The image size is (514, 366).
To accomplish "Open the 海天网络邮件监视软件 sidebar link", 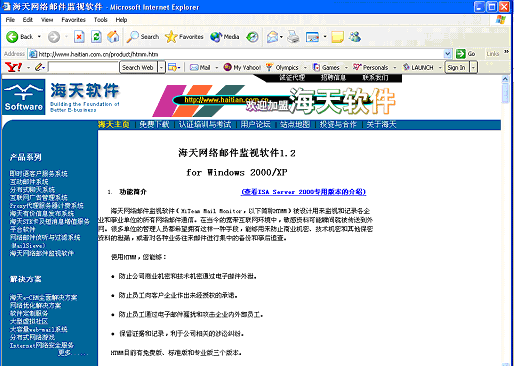I will tap(42, 253).
